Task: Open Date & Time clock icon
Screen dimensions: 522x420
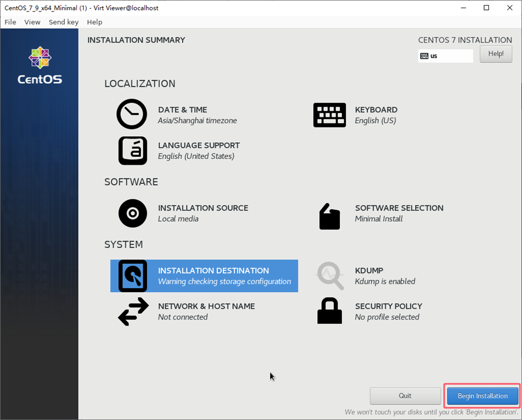Action: [132, 114]
